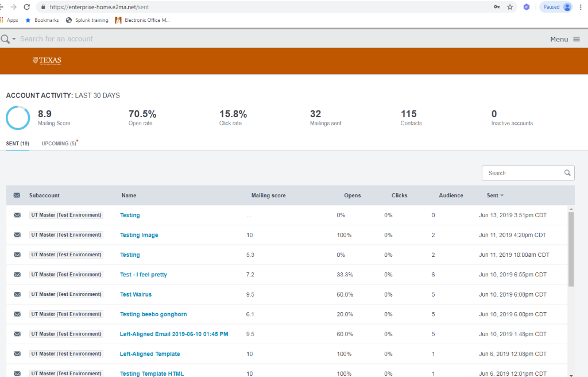Open the Left-Aligned Template mailing link

(150, 354)
